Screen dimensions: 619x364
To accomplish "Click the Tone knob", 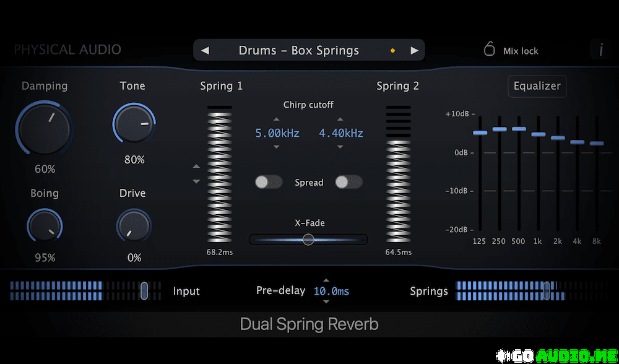I will tap(134, 124).
